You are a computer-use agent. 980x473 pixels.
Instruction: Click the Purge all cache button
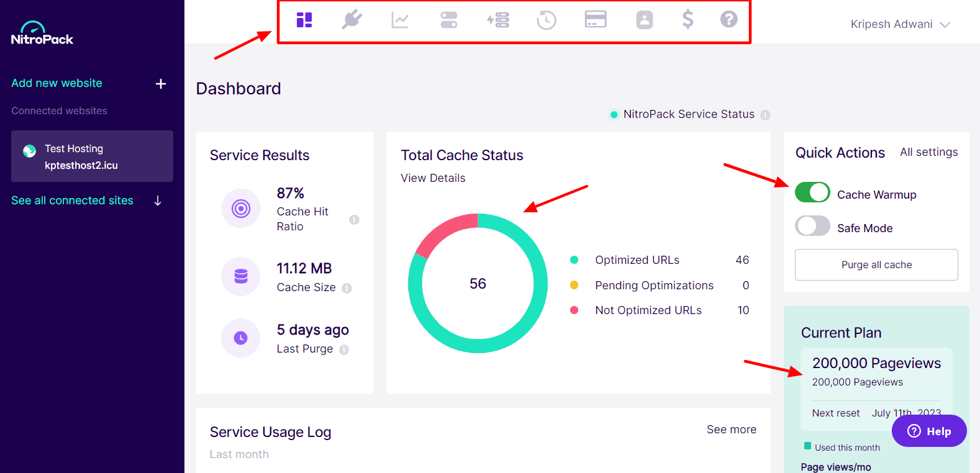pos(876,265)
